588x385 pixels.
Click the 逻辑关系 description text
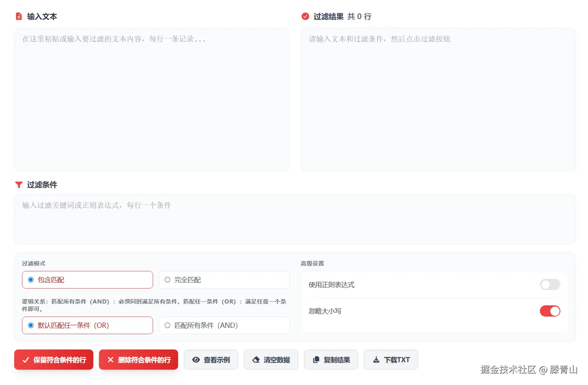tap(154, 305)
